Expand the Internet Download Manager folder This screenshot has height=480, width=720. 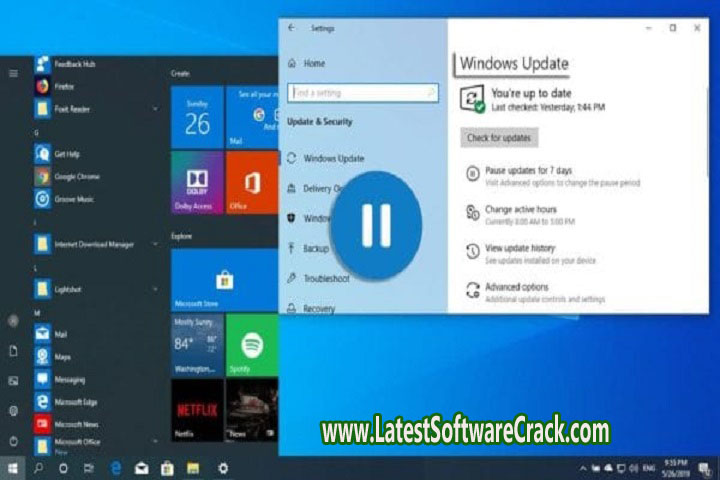point(156,243)
